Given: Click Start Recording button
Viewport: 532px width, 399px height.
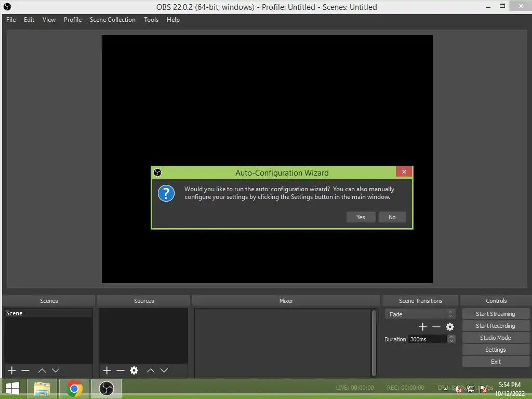Looking at the screenshot, I should [495, 326].
